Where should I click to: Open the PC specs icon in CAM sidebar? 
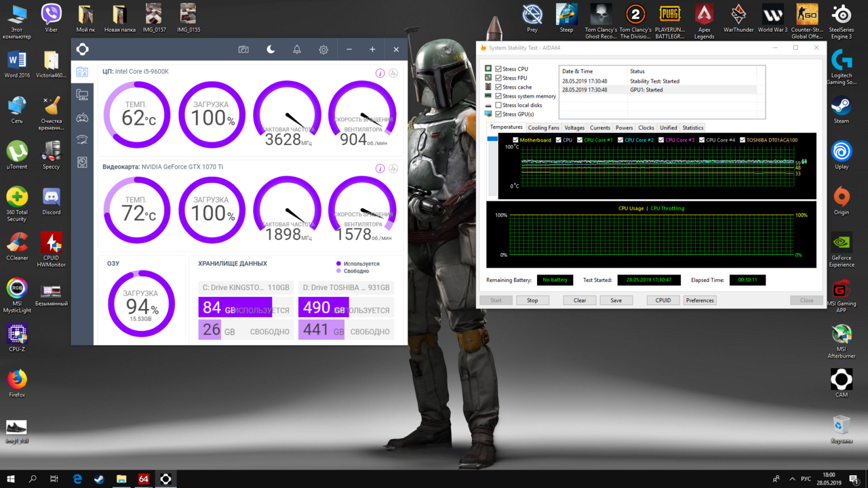(x=82, y=95)
